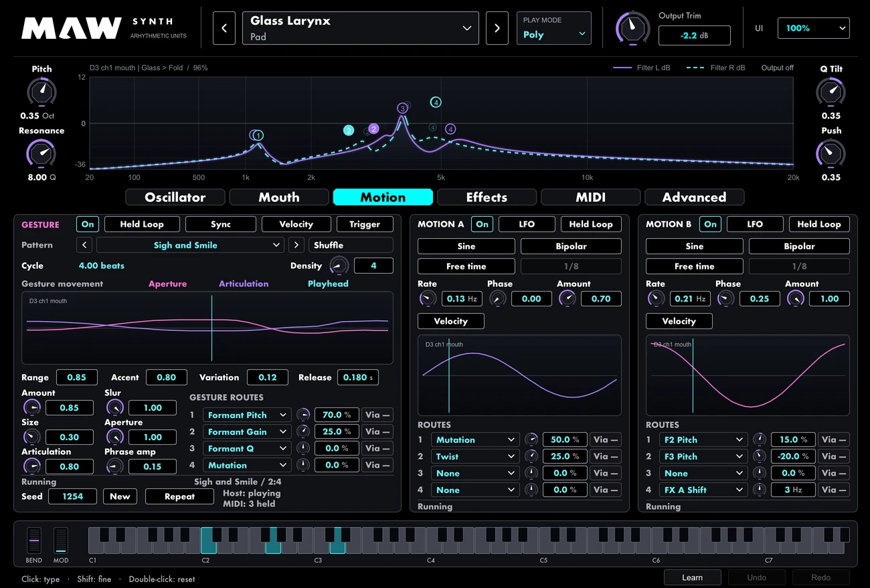870x588 pixels.
Task: Click the Pitch knob
Action: pos(41,92)
